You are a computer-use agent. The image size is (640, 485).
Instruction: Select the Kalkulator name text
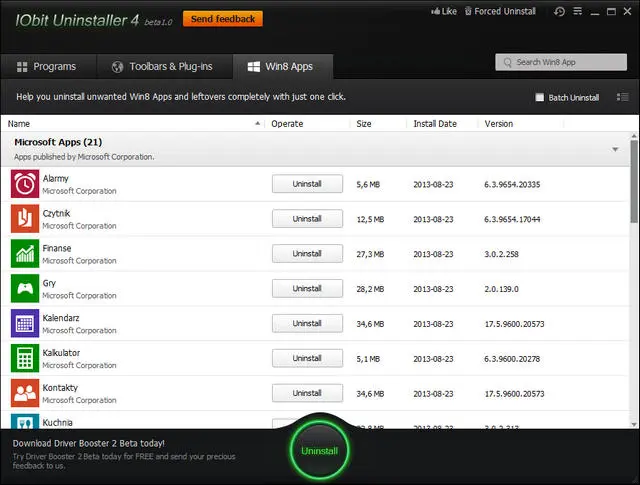tap(61, 353)
